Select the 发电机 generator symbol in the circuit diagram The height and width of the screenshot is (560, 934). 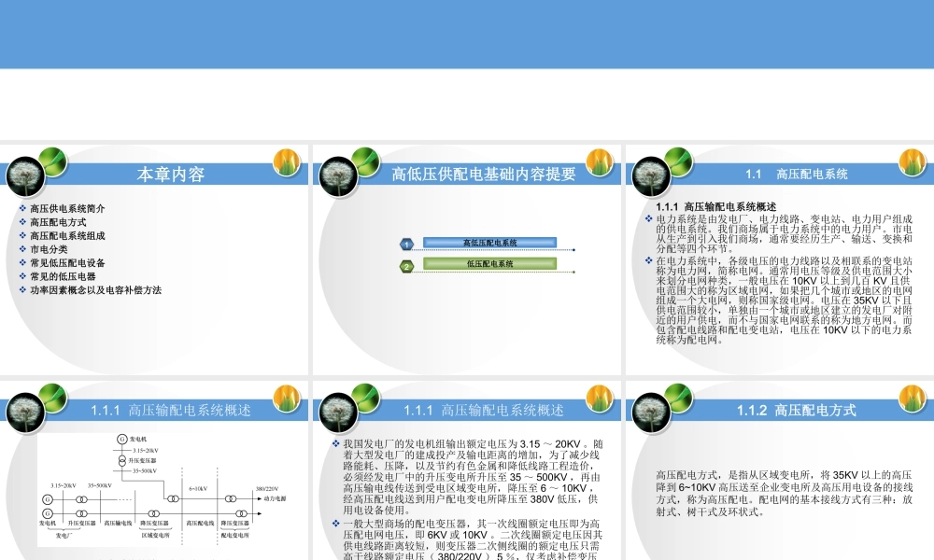coord(121,439)
